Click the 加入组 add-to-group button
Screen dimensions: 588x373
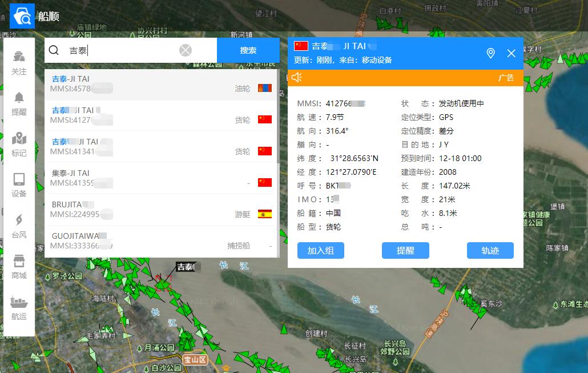coord(320,251)
